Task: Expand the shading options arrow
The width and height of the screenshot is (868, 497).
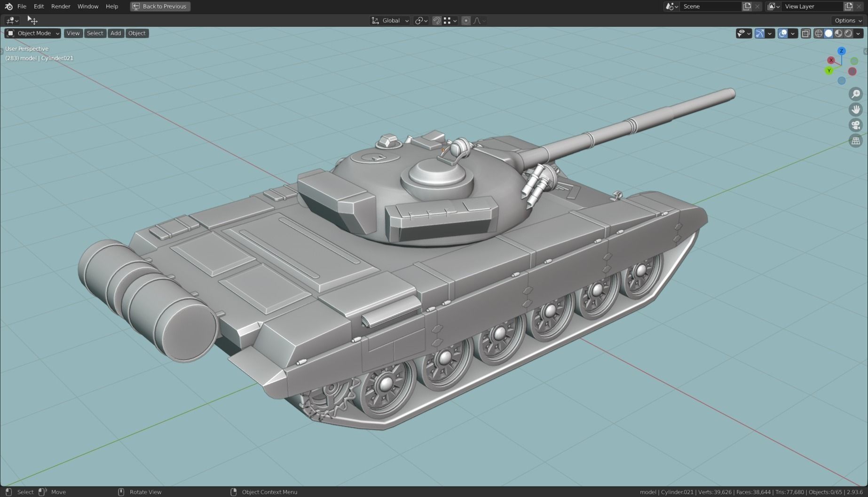Action: point(859,33)
